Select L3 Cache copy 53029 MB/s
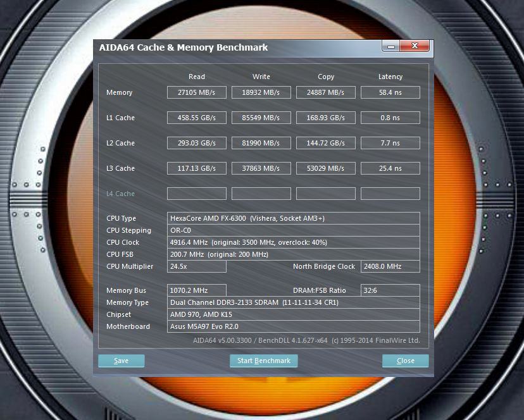This screenshot has height=420, width=524. pyautogui.click(x=325, y=168)
